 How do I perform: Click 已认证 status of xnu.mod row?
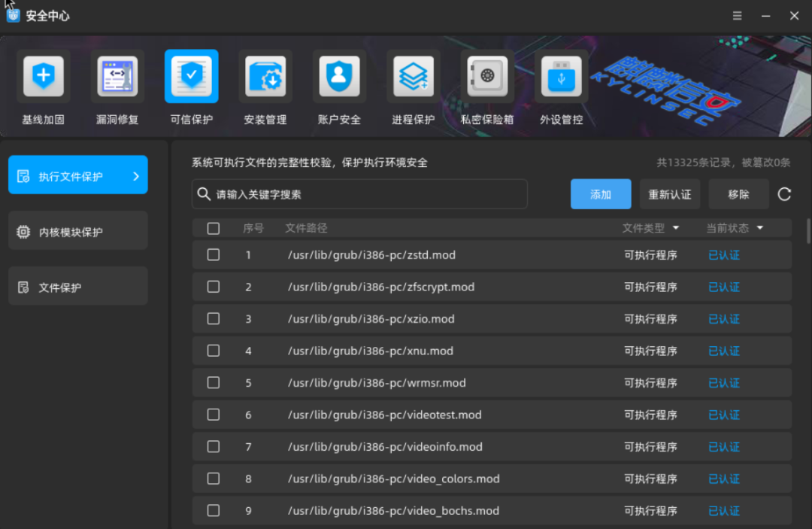pos(724,351)
